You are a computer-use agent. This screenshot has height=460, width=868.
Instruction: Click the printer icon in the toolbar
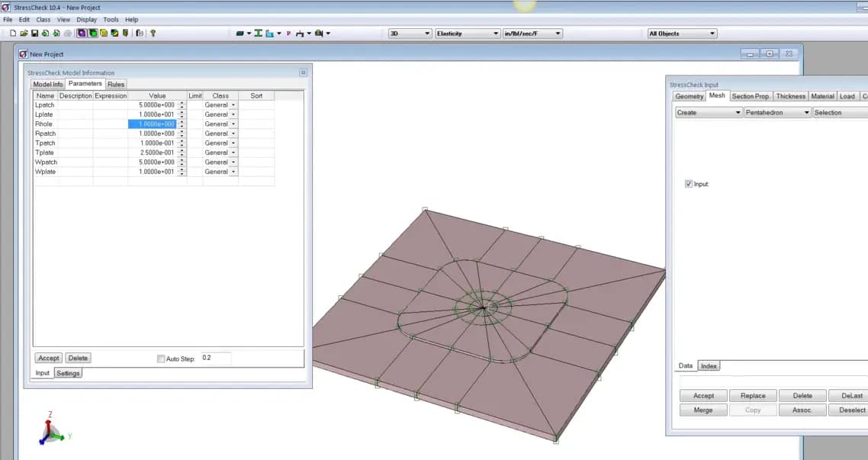click(69, 33)
